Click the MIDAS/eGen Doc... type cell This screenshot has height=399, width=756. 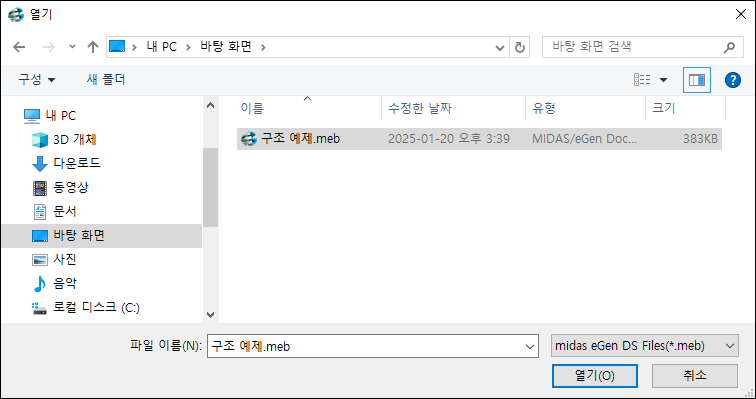[585, 139]
